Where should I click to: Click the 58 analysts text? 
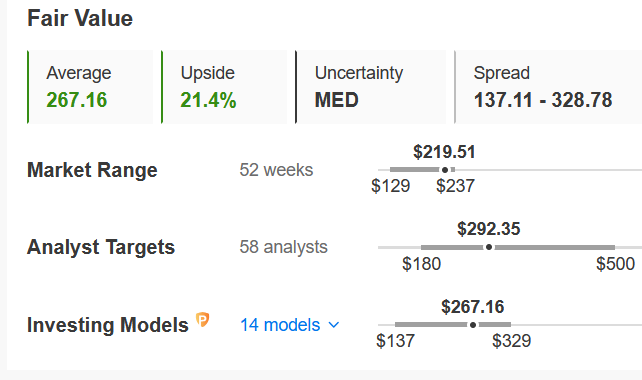[283, 247]
